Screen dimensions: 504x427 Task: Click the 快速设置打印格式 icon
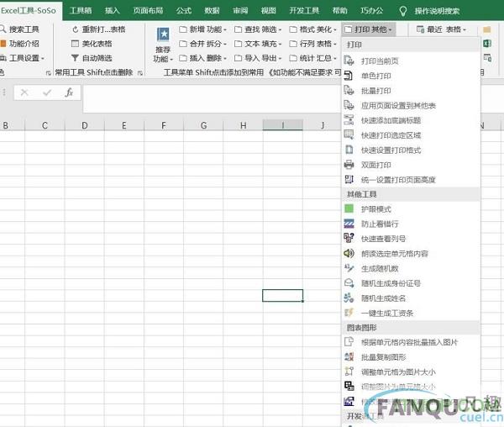[x=349, y=150]
